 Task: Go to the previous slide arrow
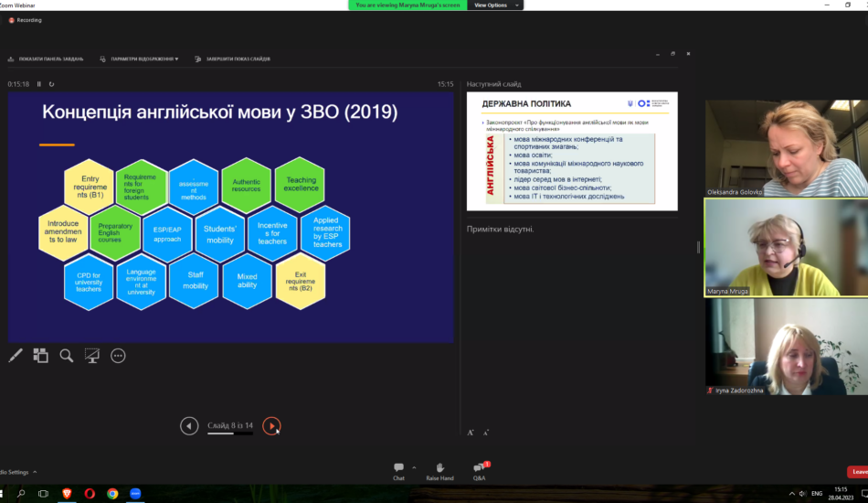[x=189, y=425]
